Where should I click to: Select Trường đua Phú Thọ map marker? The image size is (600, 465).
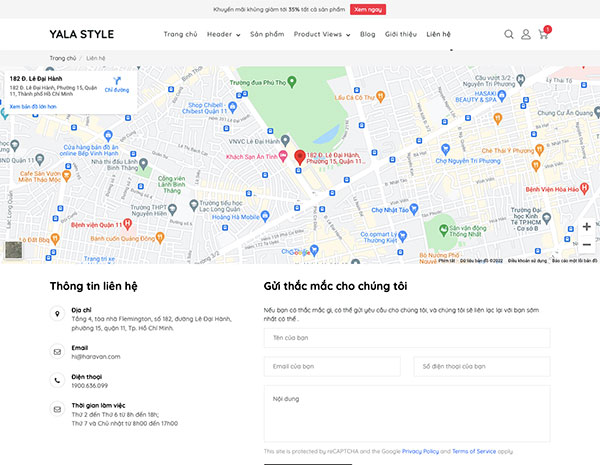(292, 82)
